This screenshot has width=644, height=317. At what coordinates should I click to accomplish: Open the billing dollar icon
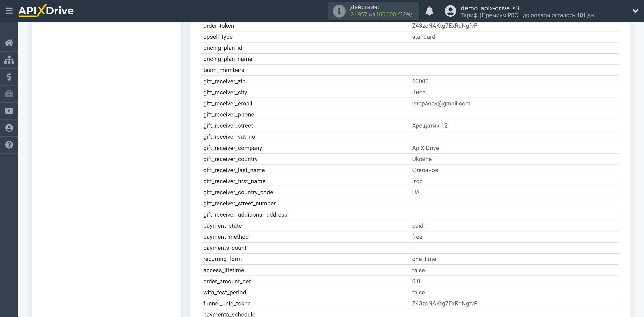coord(9,77)
